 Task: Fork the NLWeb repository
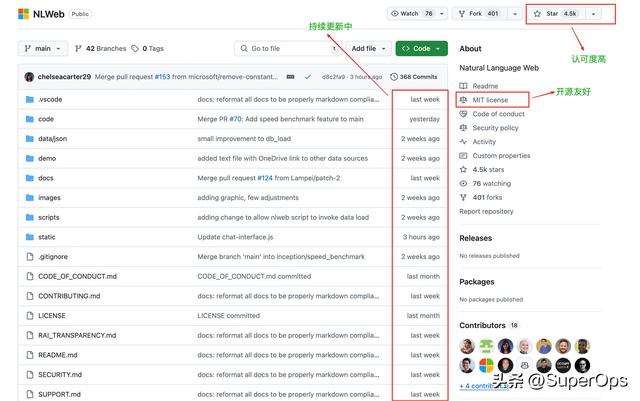point(479,13)
